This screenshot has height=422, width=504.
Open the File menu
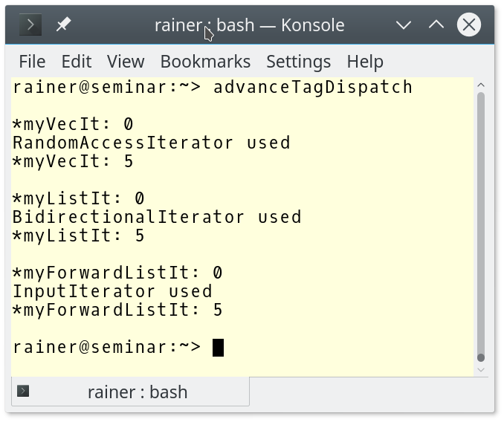pyautogui.click(x=32, y=62)
